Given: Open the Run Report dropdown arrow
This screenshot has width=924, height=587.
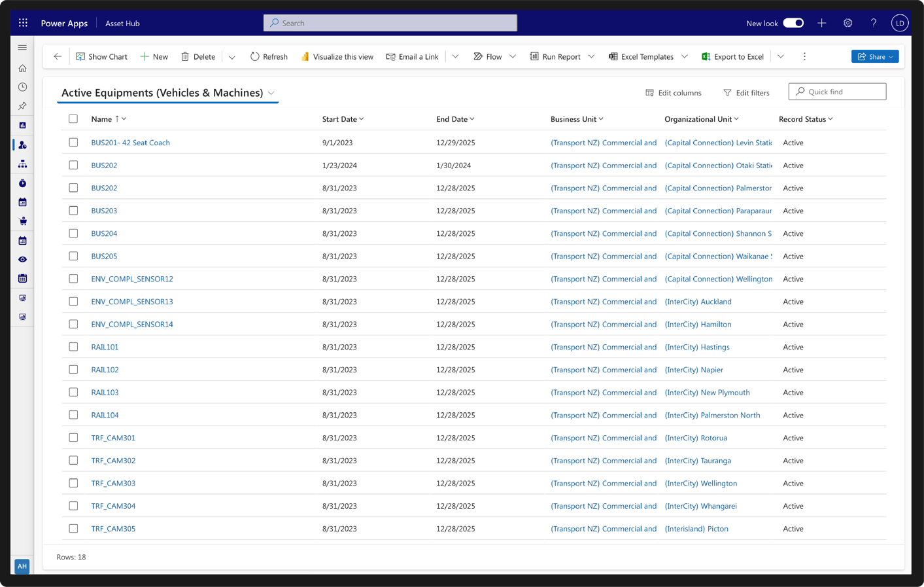Looking at the screenshot, I should (591, 57).
